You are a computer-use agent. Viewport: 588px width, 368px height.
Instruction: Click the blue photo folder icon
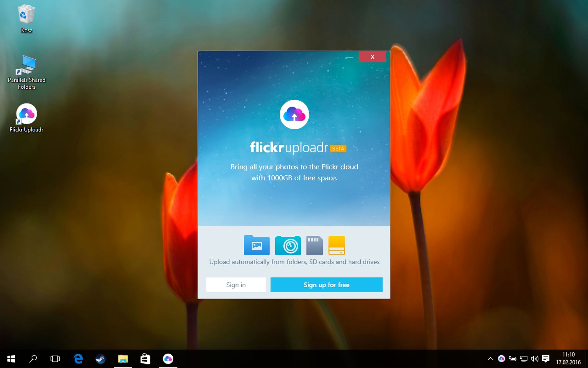click(257, 245)
